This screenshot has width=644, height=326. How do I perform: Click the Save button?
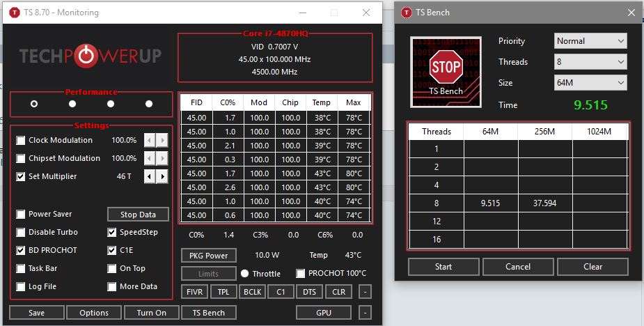37,313
